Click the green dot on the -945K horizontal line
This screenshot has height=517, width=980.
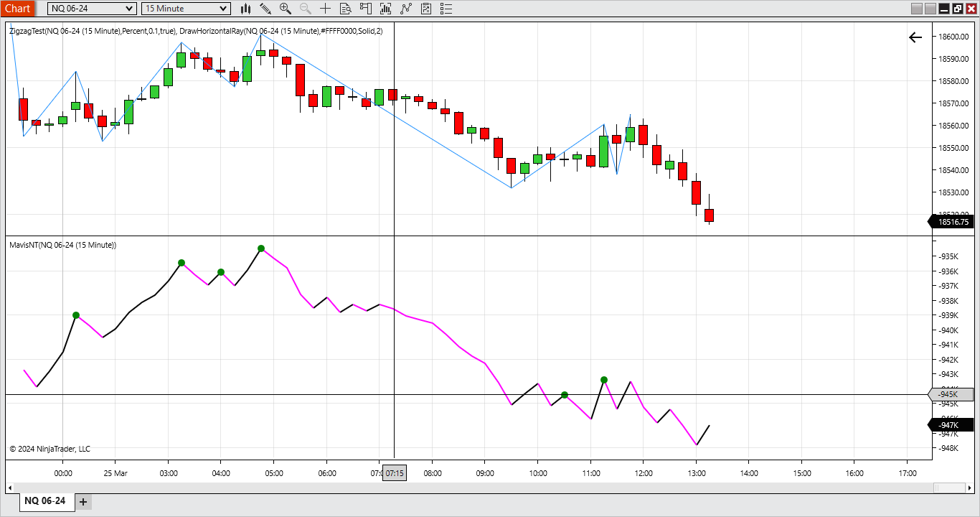tap(565, 395)
